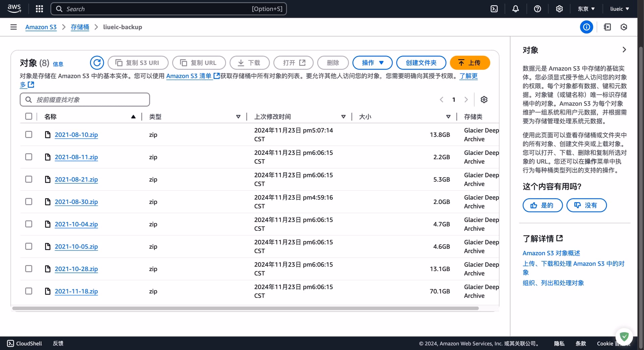Check the box for 2021-08-10.zip
This screenshot has width=644, height=350.
[x=29, y=134]
